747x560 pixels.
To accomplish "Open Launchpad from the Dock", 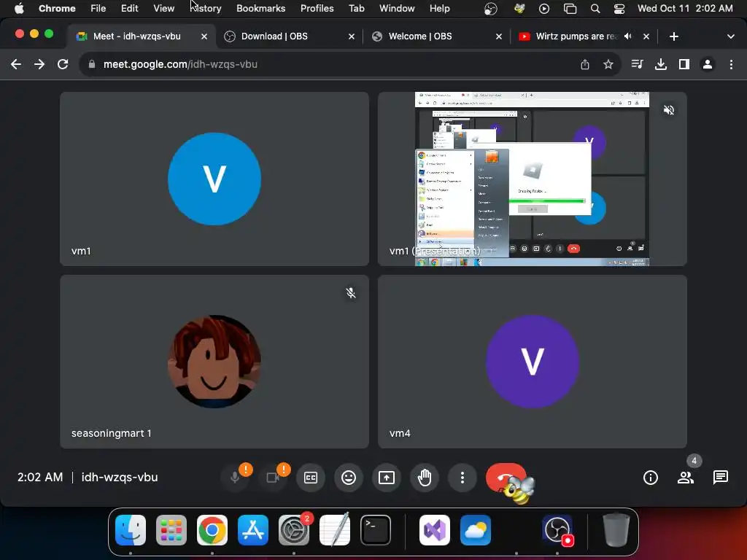I will [x=171, y=530].
